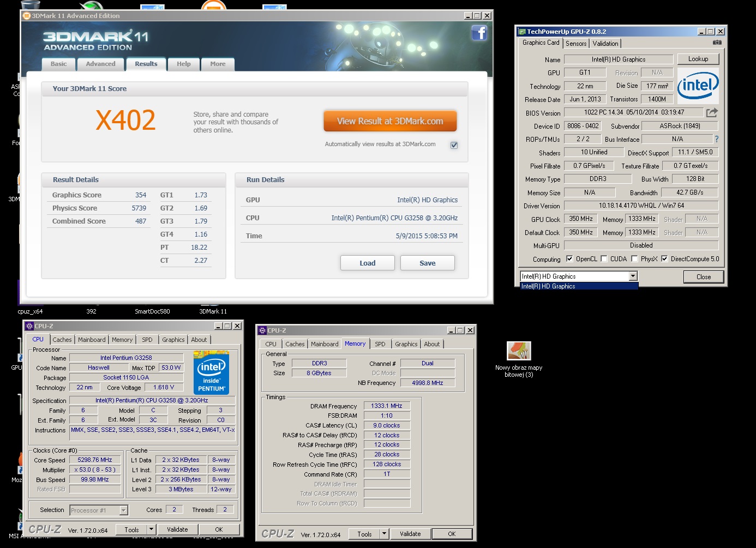Toggle the OpenCL checkbox in GPU-Z
756x548 pixels.
(569, 259)
